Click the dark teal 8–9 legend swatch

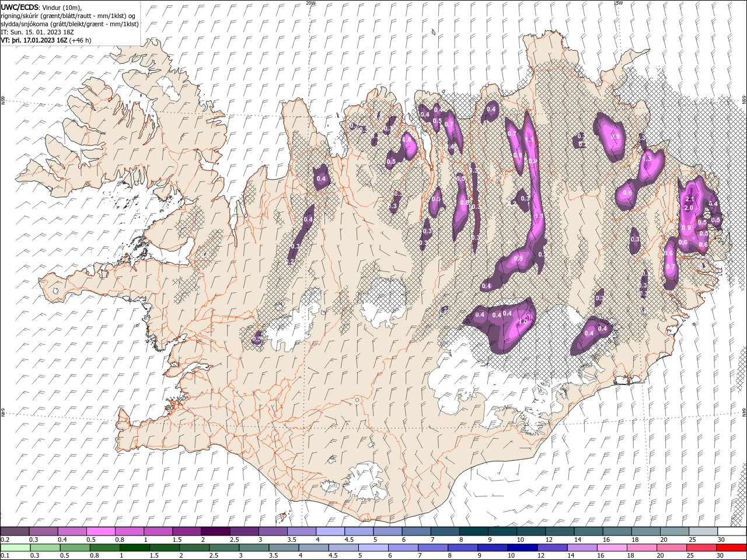pos(474,531)
